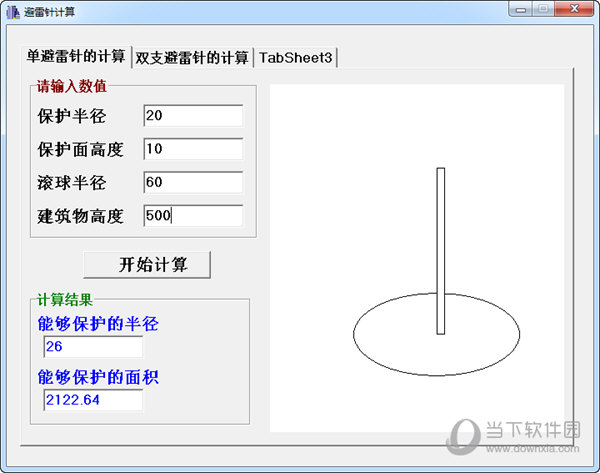Click the 保护半径 input field
This screenshot has width=600, height=473.
(193, 116)
